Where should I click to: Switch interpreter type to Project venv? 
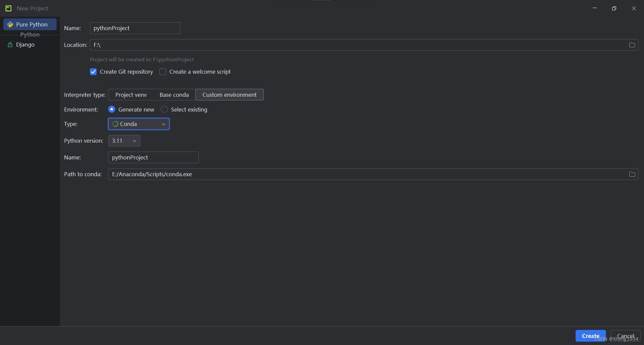[x=131, y=95]
